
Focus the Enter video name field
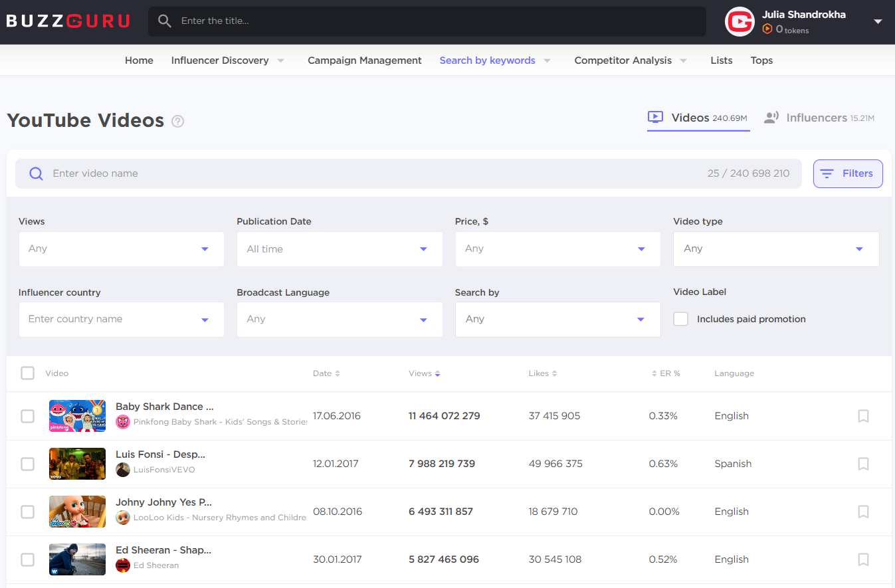(372, 173)
